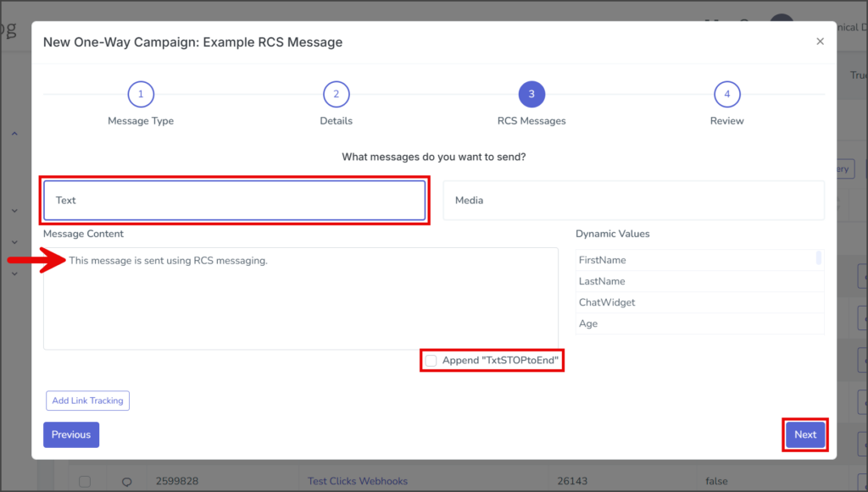This screenshot has height=492, width=868.
Task: Select cell 26143 in background table
Action: click(x=572, y=481)
